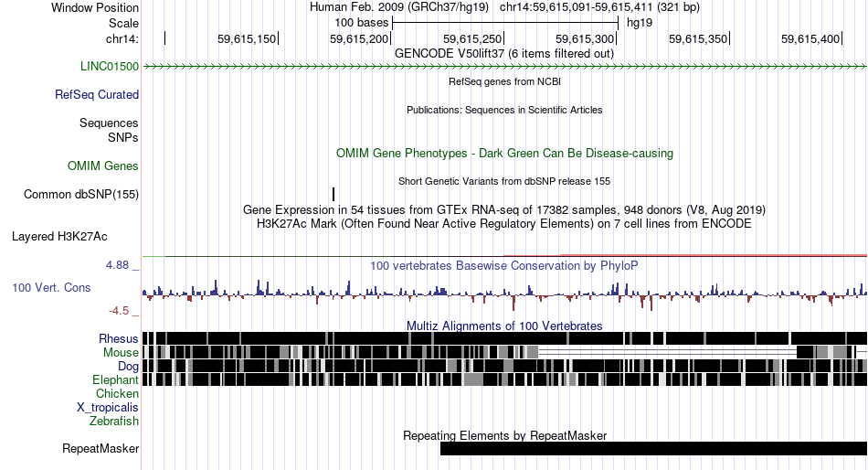
Task: Click the Scale label
Action: [123, 23]
